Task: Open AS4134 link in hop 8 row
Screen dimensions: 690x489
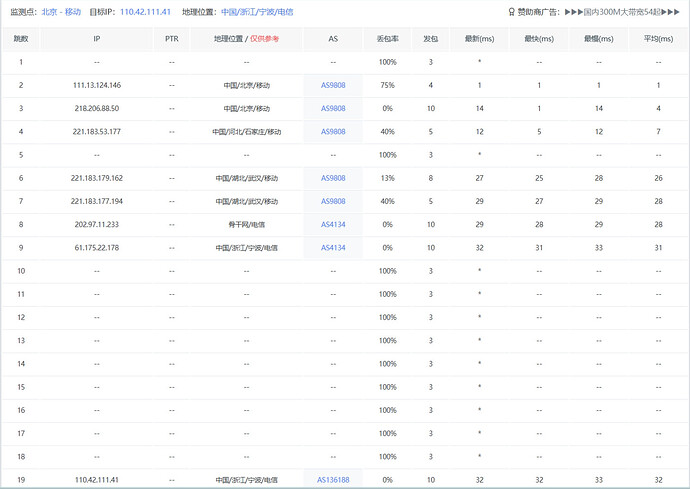Action: [333, 224]
